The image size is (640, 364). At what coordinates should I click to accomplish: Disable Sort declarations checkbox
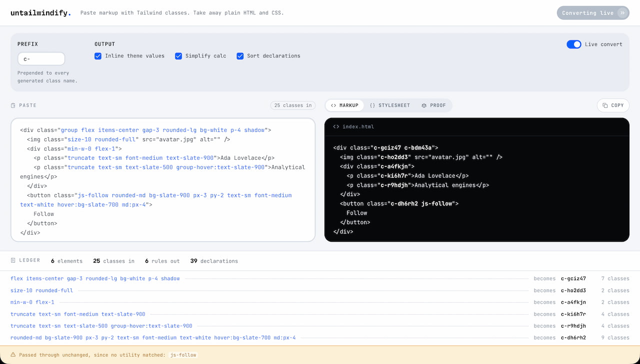240,56
